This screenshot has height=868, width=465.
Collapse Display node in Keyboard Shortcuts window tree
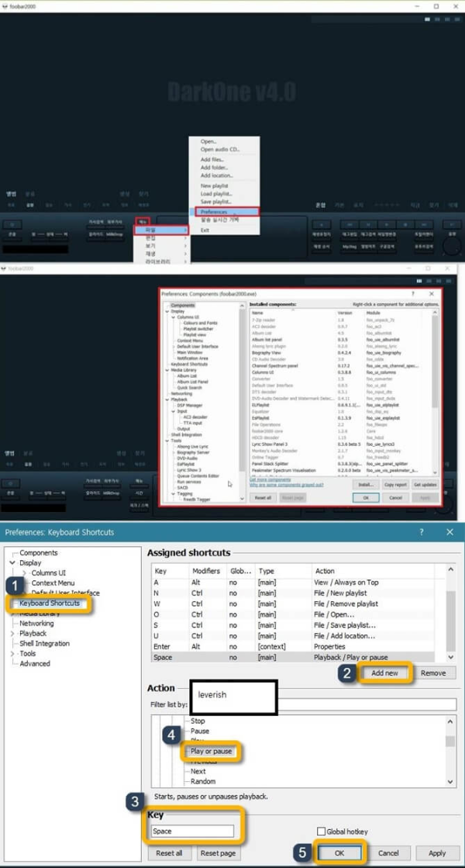pos(12,563)
